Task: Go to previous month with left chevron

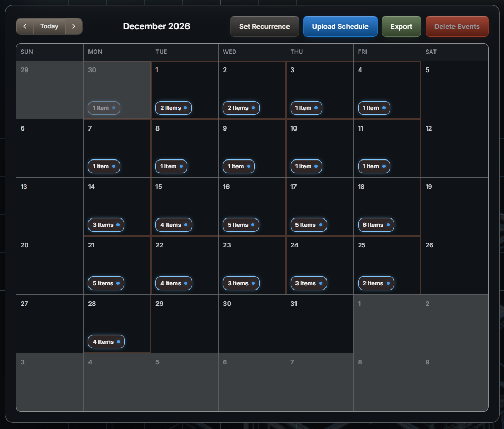Action: (25, 26)
